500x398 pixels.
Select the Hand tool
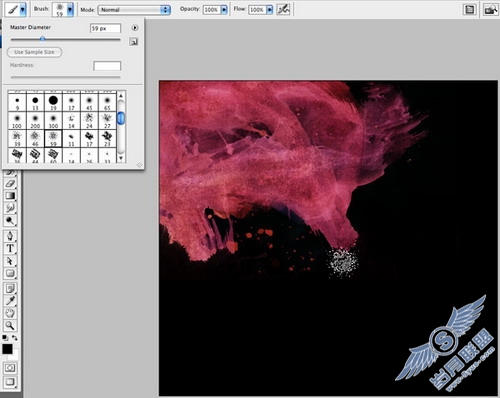(10, 313)
